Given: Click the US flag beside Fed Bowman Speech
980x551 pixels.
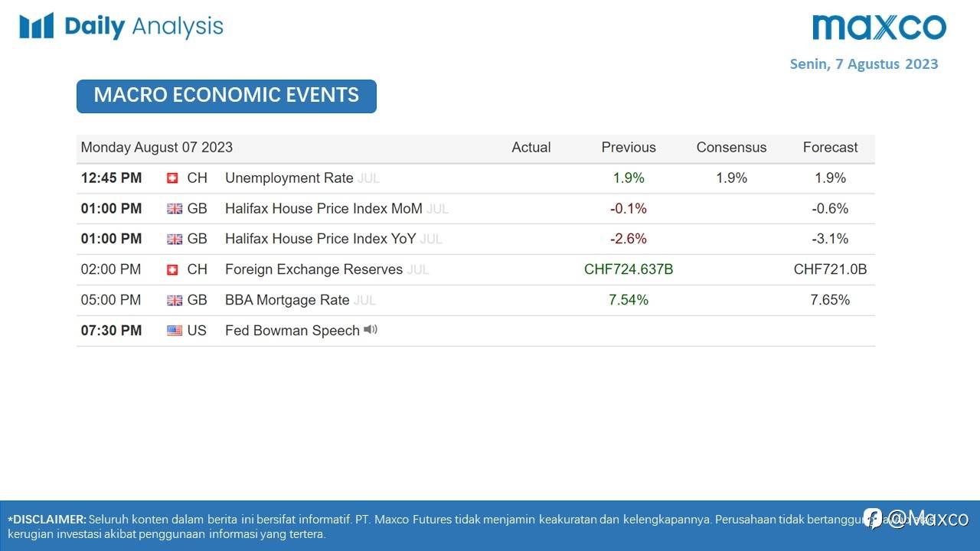Looking at the screenshot, I should 175,331.
